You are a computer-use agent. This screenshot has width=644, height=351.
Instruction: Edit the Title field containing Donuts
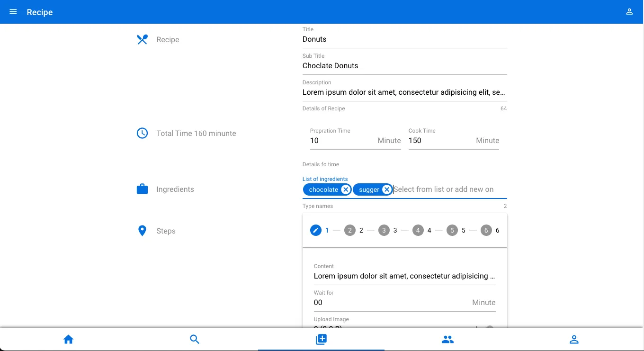tap(405, 39)
